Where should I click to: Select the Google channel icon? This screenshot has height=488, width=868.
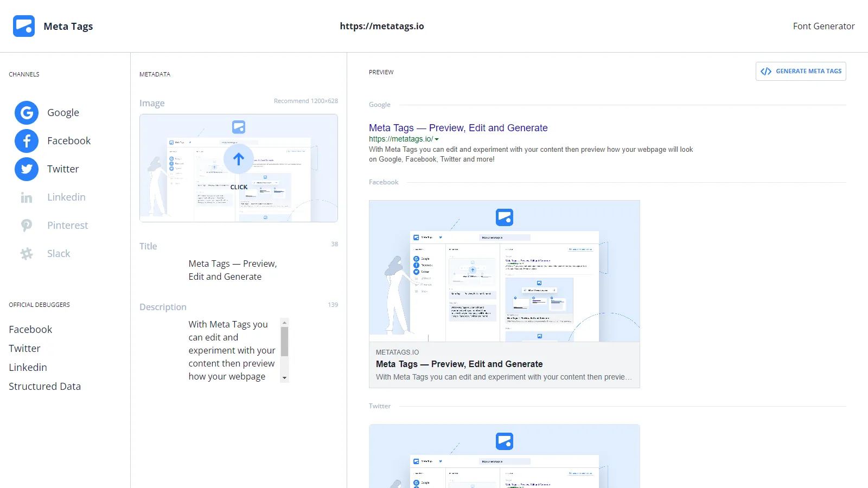click(26, 112)
